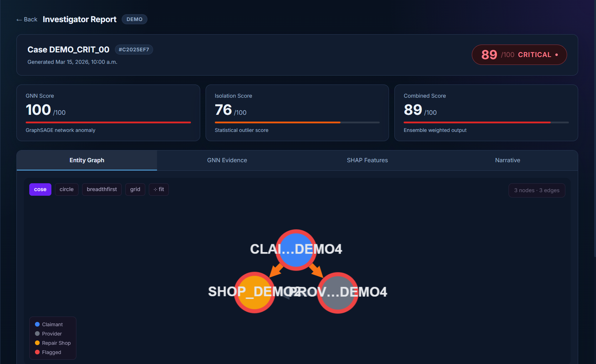Click the gray PROV...DEMO4 provider node
Image resolution: width=596 pixels, height=364 pixels.
[x=338, y=293]
